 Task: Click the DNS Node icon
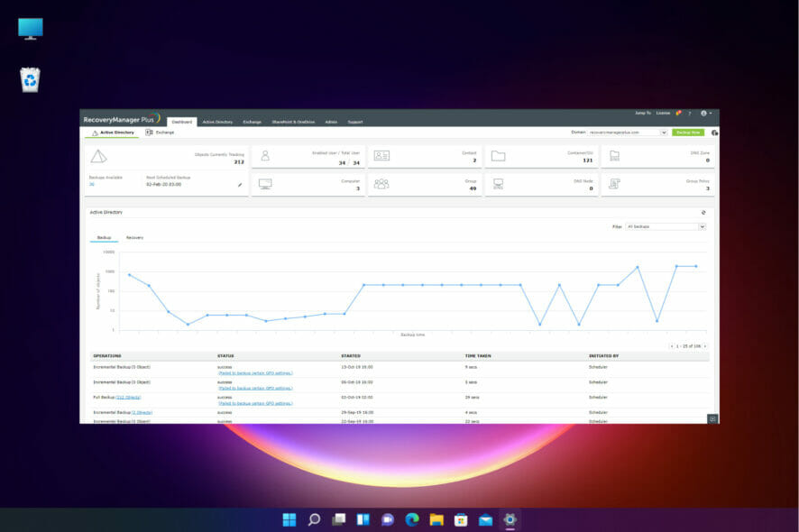point(498,184)
